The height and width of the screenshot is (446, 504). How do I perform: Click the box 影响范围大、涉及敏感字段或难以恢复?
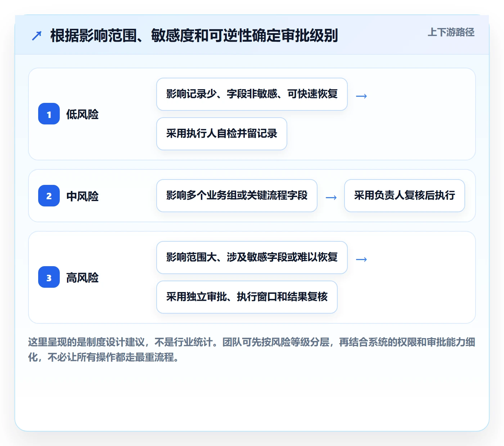pos(252,258)
